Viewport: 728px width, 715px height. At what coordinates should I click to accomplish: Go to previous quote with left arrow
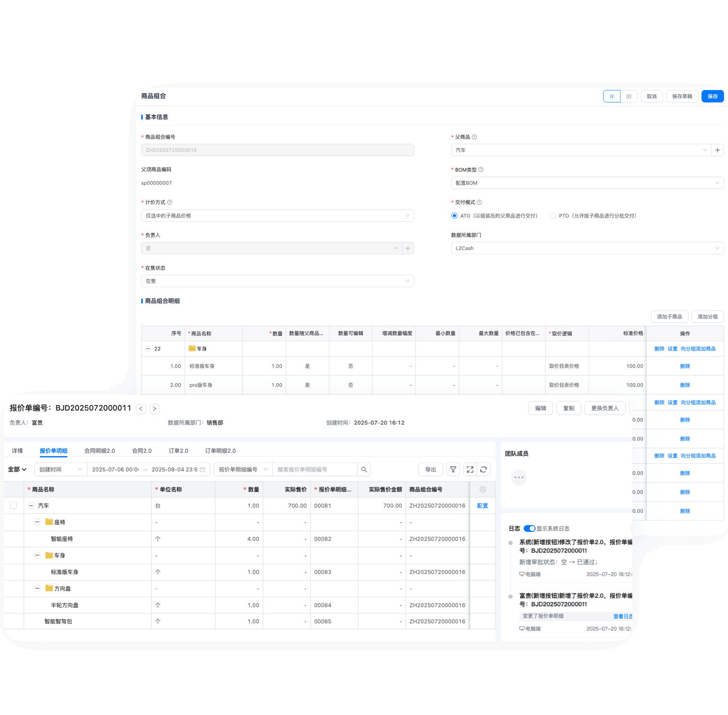(141, 409)
